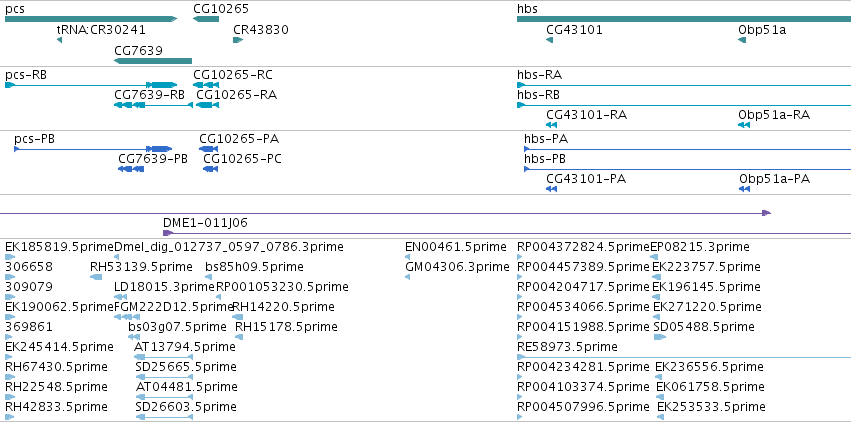
Task: Click the Obp51a-PA protein glyph
Action: point(744,189)
